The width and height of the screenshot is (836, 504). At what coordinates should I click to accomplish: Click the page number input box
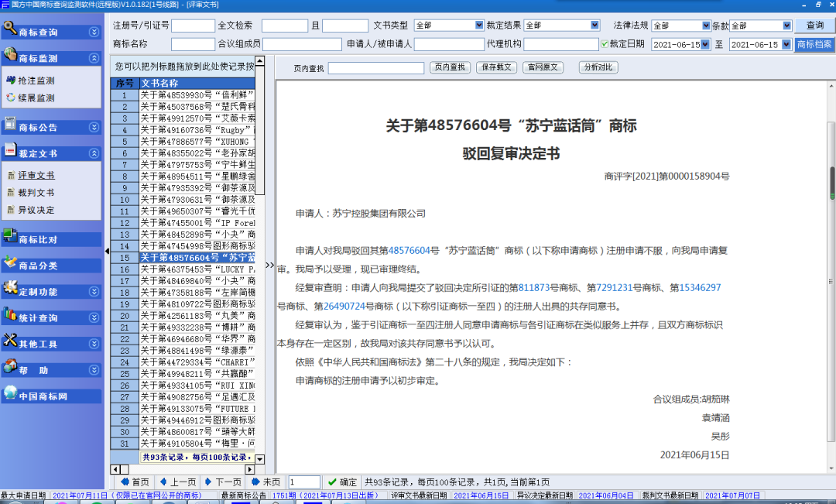[304, 482]
